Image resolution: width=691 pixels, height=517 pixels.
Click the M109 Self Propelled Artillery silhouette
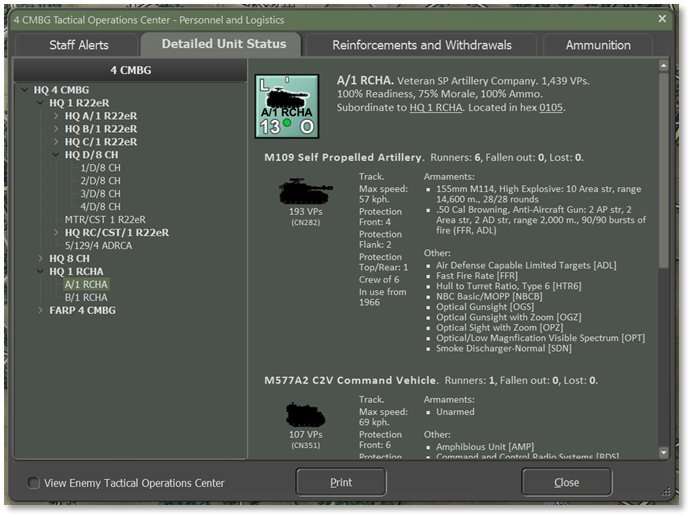pyautogui.click(x=305, y=191)
